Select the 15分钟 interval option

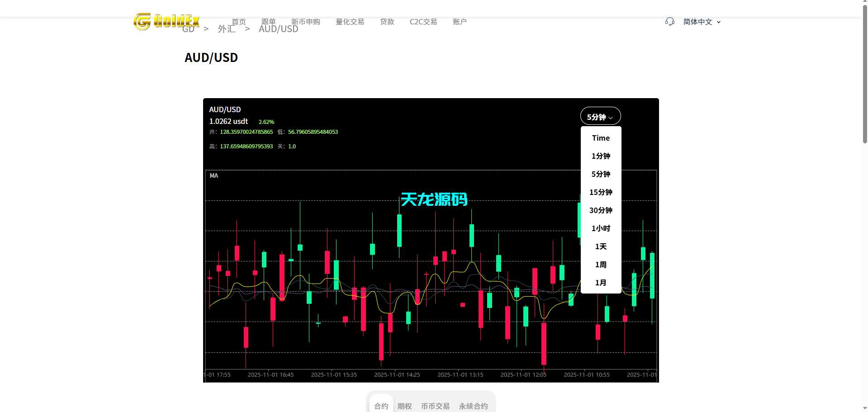tap(600, 192)
